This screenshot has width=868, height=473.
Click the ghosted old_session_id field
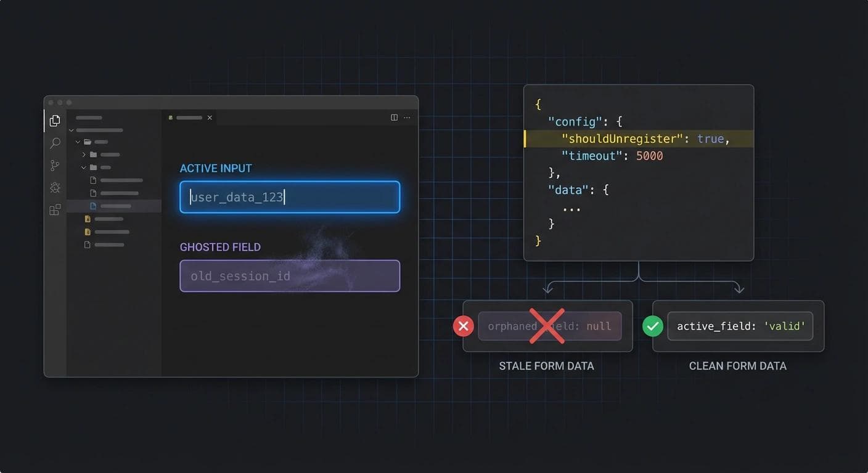pos(290,276)
